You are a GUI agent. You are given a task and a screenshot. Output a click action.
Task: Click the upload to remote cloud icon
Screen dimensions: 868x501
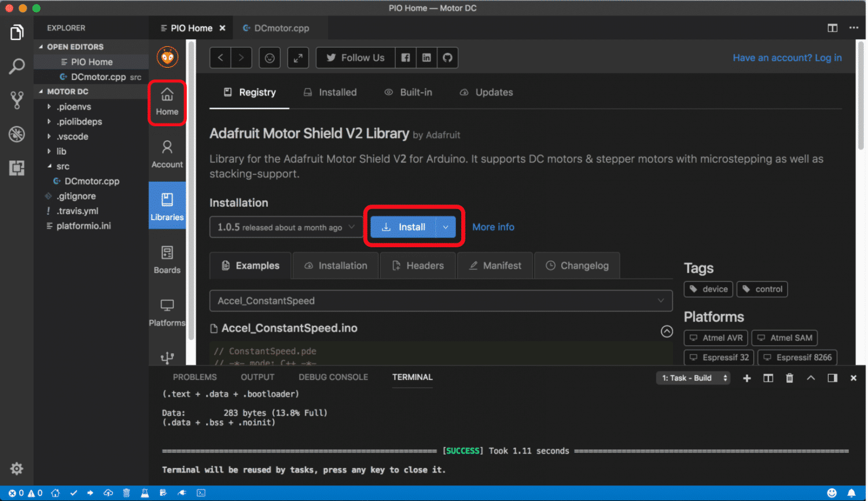click(x=108, y=493)
